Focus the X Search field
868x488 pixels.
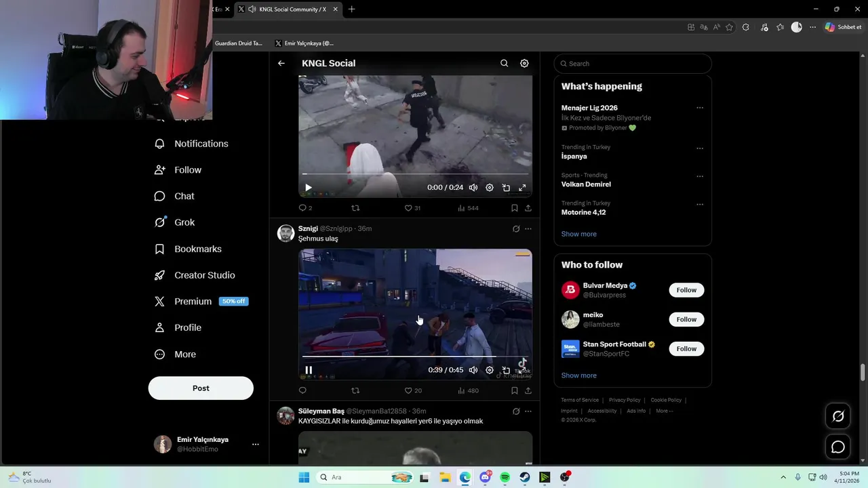tap(633, 64)
